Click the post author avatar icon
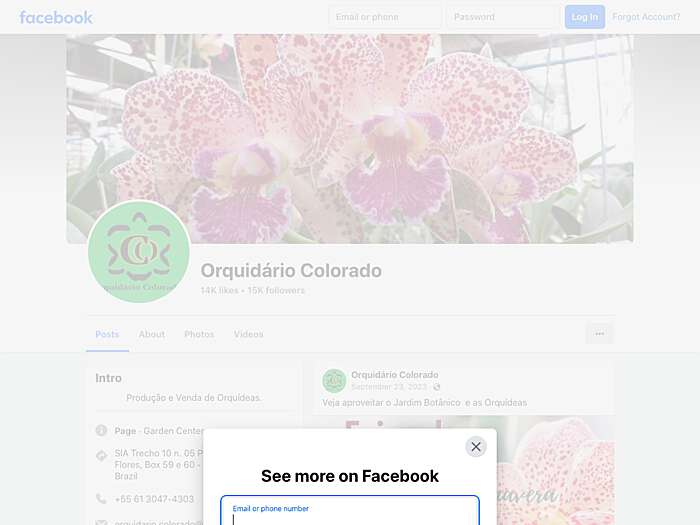Image resolution: width=700 pixels, height=525 pixels. point(334,380)
